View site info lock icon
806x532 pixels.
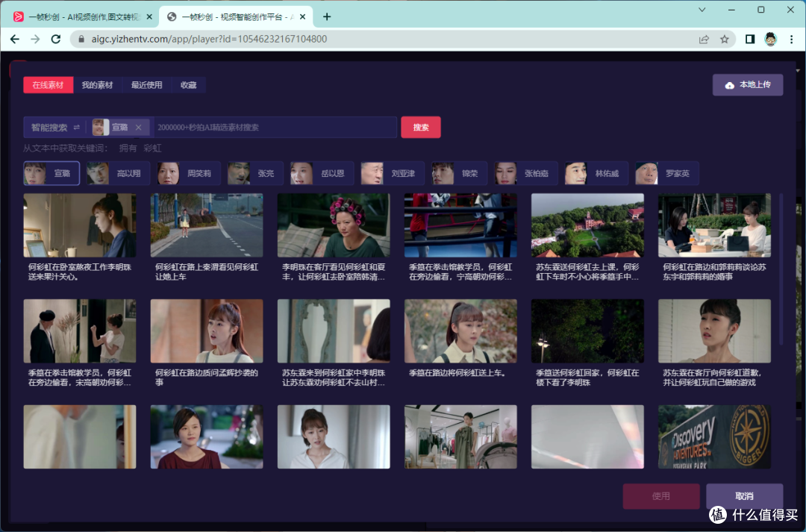[81, 39]
